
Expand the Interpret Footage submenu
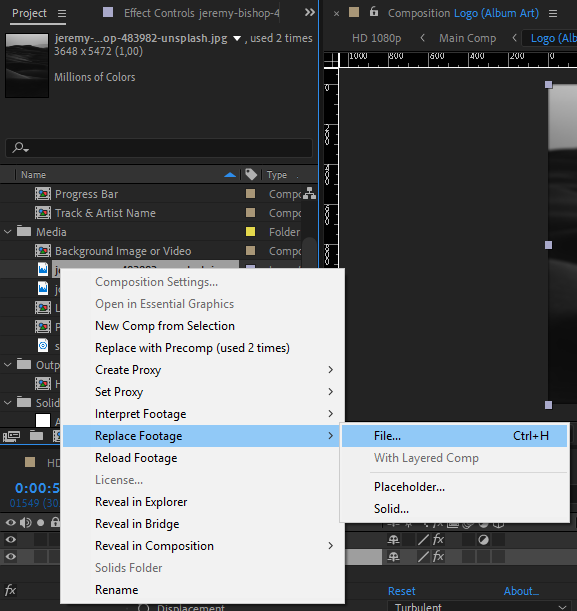pos(201,413)
